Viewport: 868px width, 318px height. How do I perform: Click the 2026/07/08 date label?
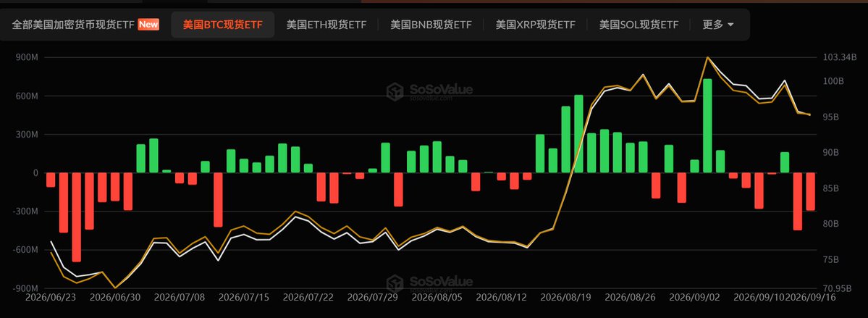[180, 297]
